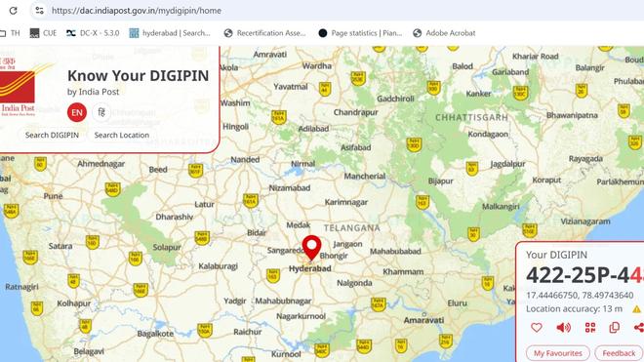Viewport: 644px width, 362px height.
Task: Click the Know Your DIGIPIN heading
Action: [138, 75]
